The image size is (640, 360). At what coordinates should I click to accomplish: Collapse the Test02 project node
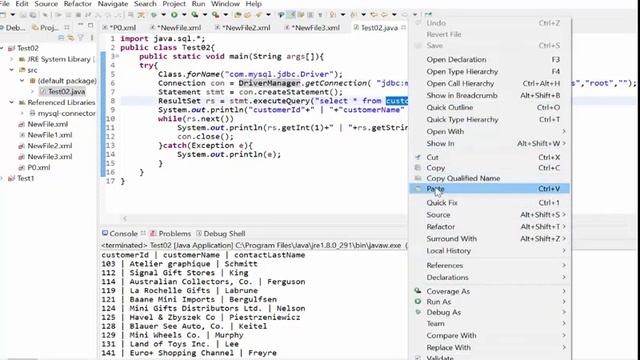tap(2, 48)
